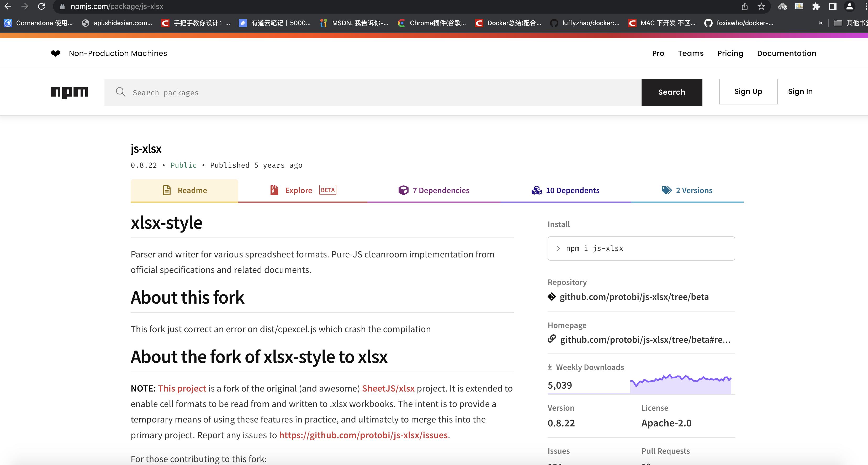The image size is (868, 465).
Task: Click the chain-link icon beside Homepage
Action: pos(552,339)
